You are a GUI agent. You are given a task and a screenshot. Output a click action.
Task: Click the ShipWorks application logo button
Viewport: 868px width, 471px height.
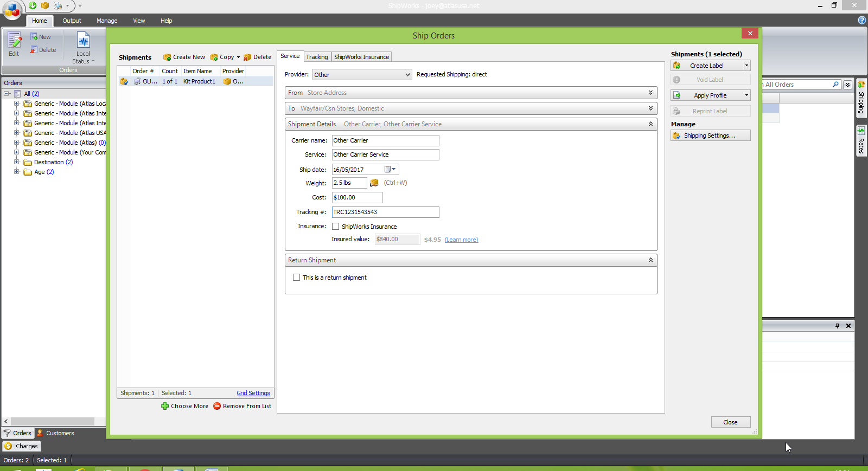click(12, 9)
